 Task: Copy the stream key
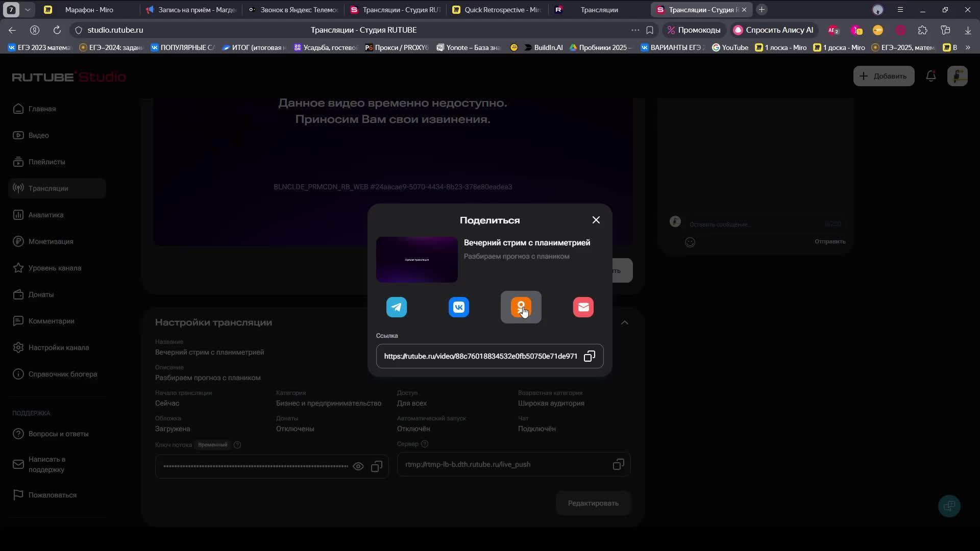click(x=377, y=466)
